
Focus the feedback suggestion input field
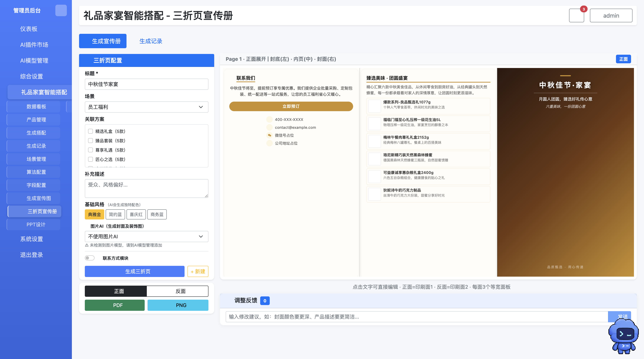(x=417, y=317)
